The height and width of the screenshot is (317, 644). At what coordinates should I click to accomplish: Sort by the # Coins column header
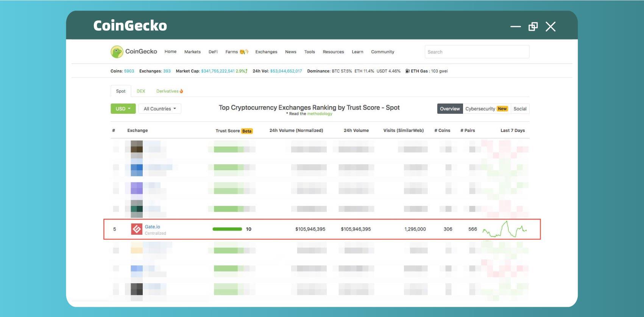click(x=442, y=130)
